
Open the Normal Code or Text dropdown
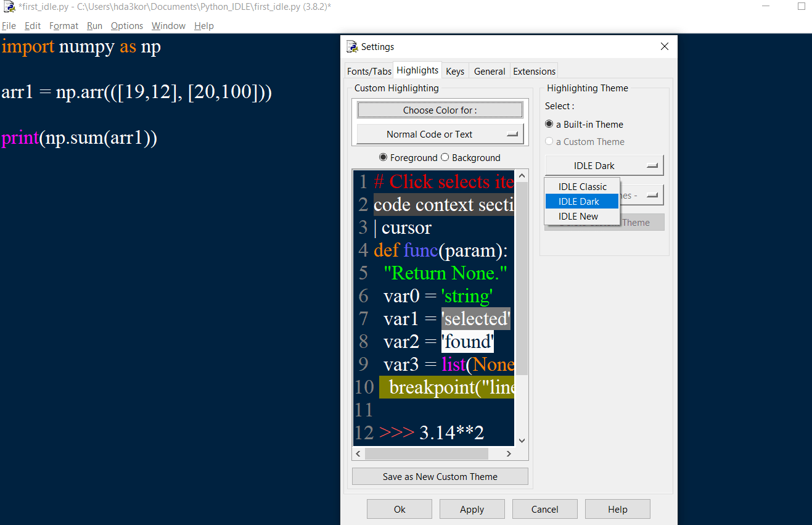[440, 134]
